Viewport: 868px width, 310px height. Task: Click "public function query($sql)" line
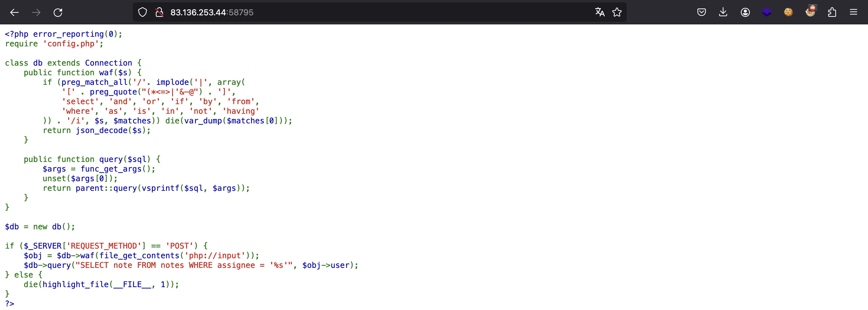pos(92,159)
